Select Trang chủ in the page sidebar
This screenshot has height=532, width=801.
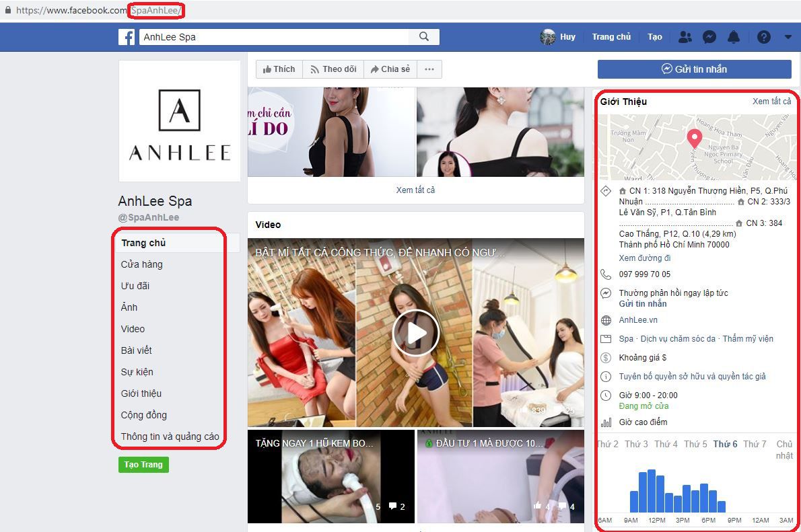(x=143, y=243)
